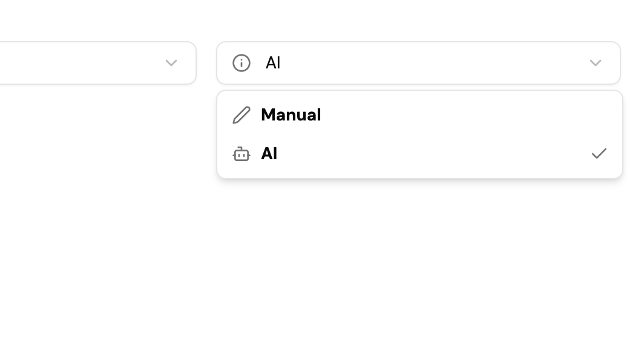Click the blank page area above the dropdowns
The image size is (644, 356).
(x=321, y=18)
